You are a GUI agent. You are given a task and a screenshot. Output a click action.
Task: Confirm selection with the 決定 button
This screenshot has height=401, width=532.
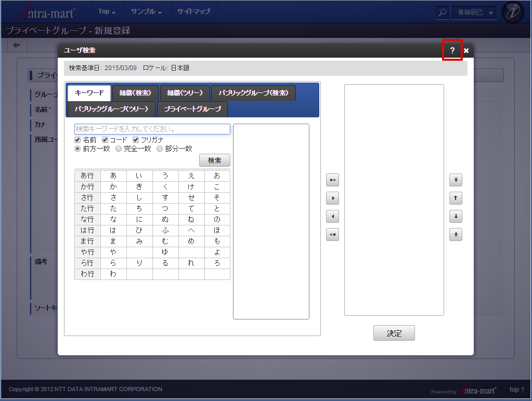click(x=394, y=333)
